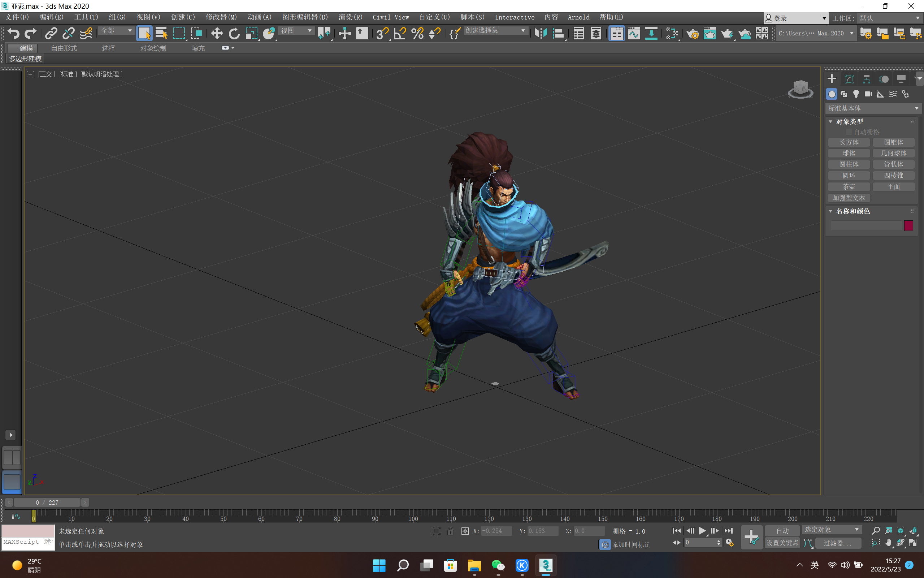Create a 长方体 box primitive
The image size is (924, 578).
[849, 142]
